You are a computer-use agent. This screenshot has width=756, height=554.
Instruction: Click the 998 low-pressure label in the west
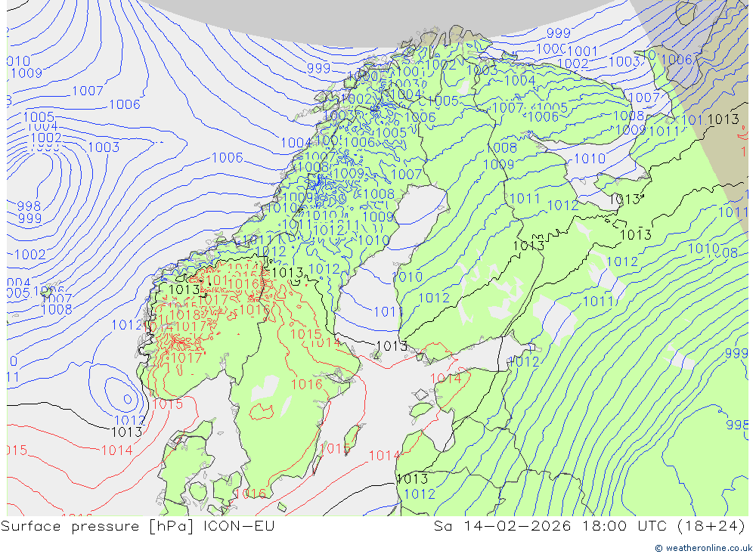tap(29, 206)
